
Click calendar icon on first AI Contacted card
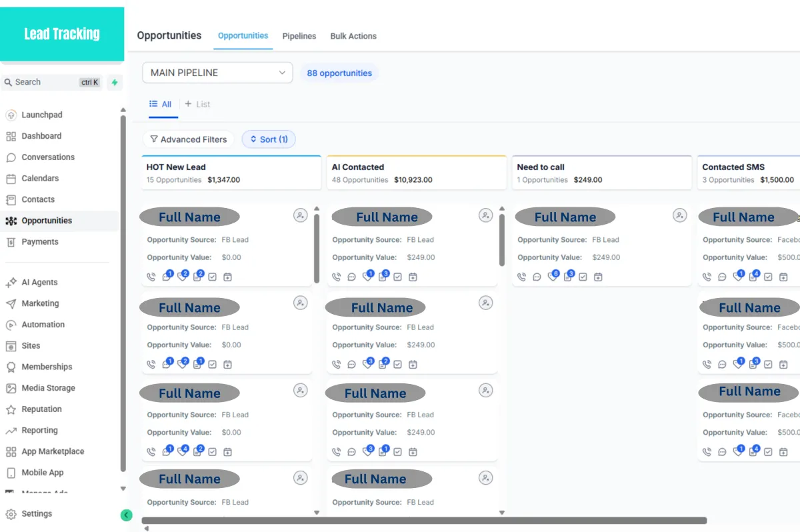(x=413, y=277)
